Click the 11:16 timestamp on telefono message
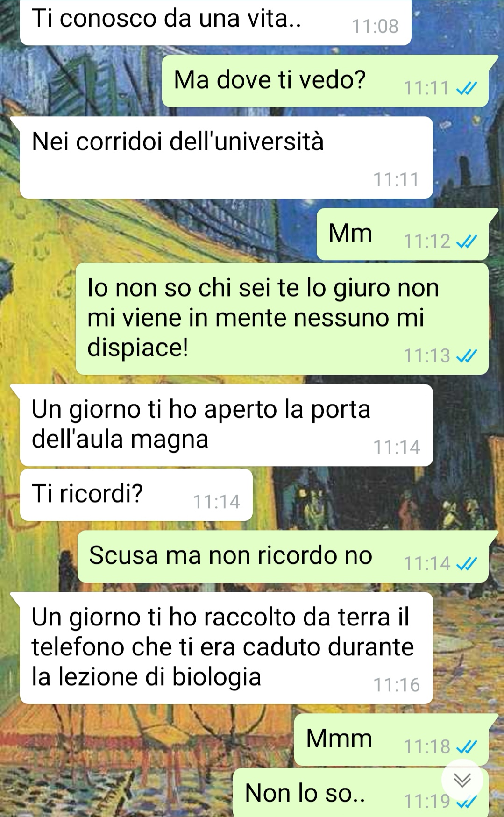504x817 pixels. click(397, 685)
